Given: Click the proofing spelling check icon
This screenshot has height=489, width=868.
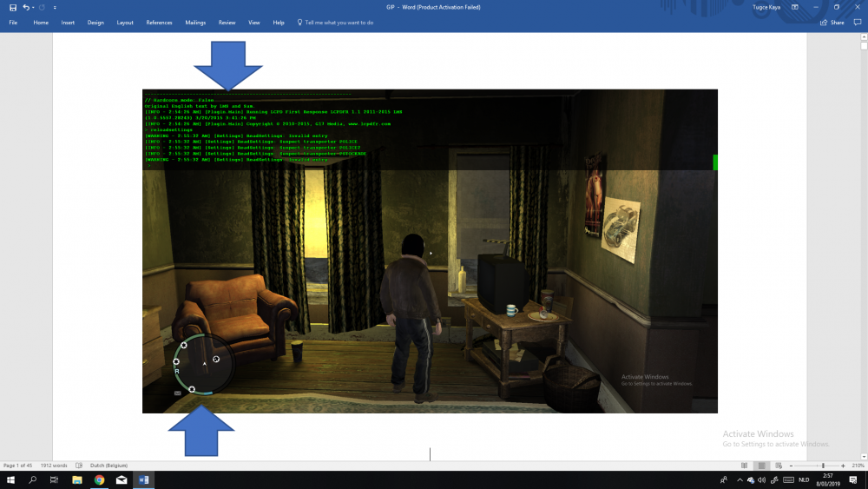Looking at the screenshot, I should click(x=79, y=466).
